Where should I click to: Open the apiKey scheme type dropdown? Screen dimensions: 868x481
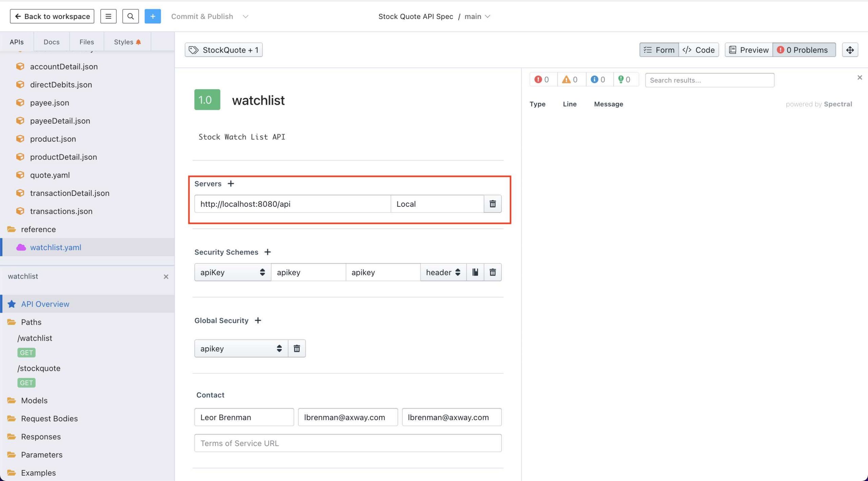click(233, 272)
